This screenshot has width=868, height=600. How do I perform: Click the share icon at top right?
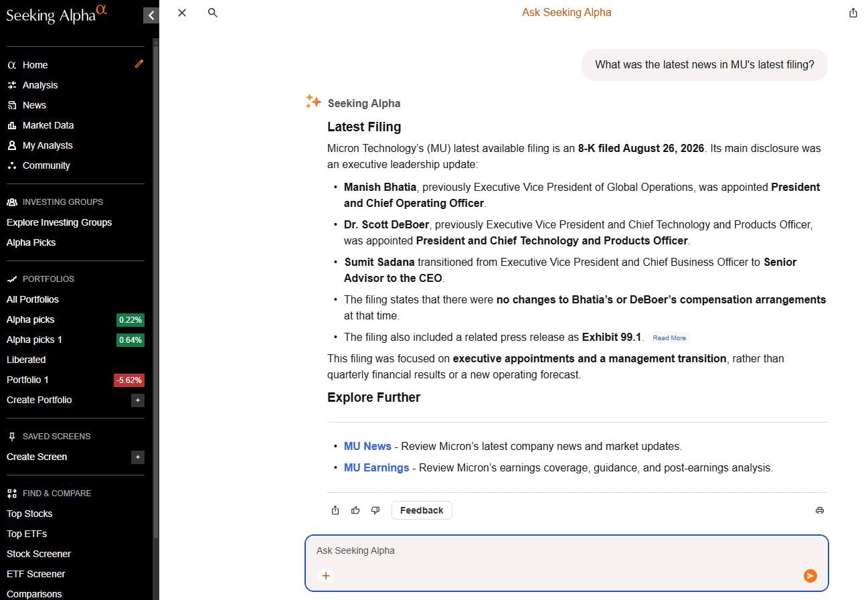[x=853, y=13]
